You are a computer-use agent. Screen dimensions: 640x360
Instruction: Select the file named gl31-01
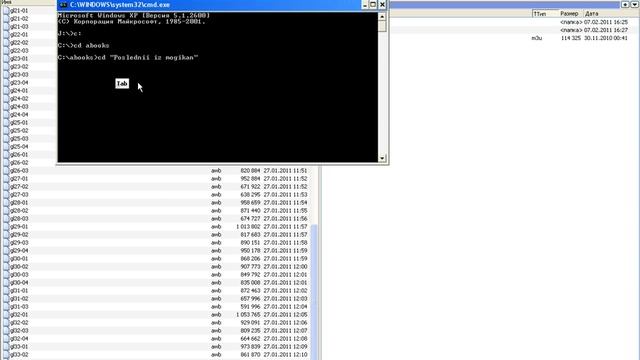tap(19, 291)
